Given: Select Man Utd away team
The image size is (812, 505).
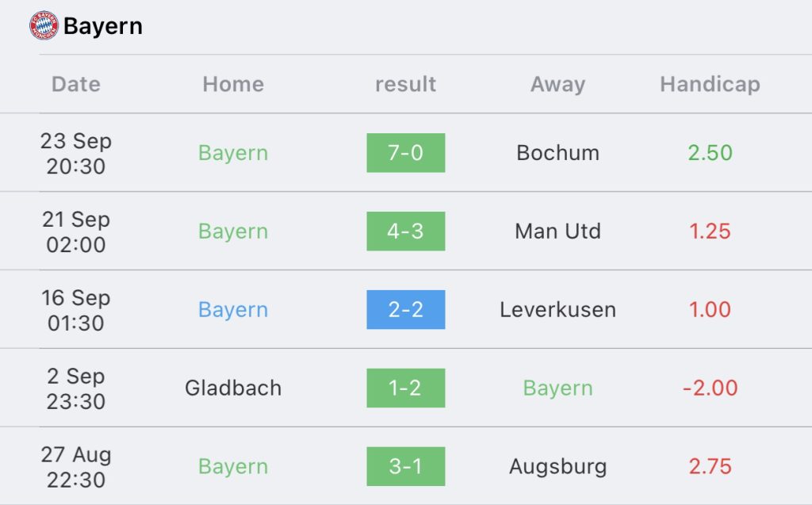Looking at the screenshot, I should pyautogui.click(x=557, y=231).
